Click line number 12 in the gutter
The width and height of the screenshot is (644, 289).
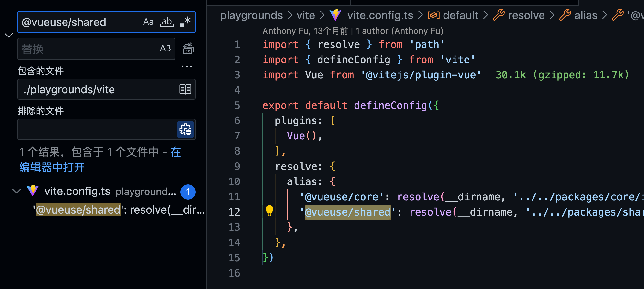click(234, 212)
